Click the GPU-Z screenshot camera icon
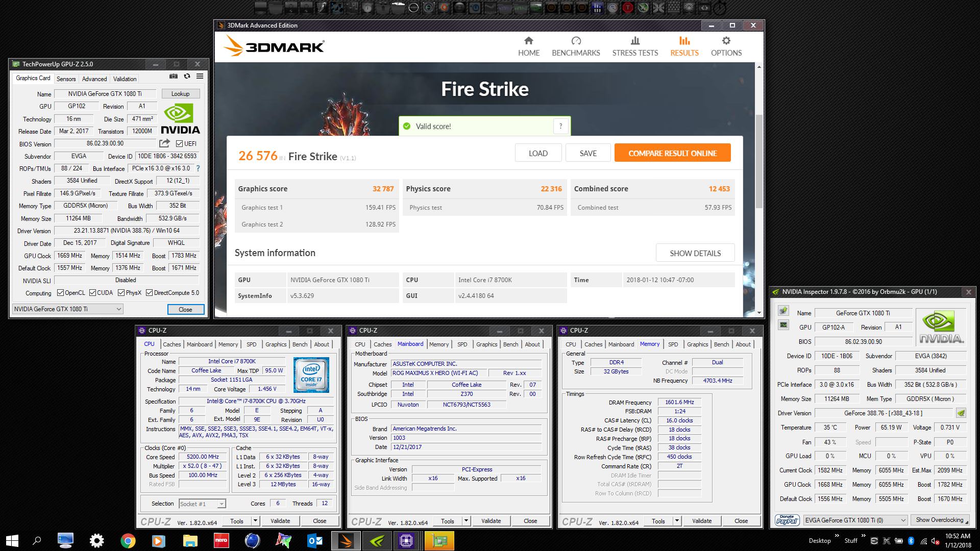Image resolution: width=980 pixels, height=551 pixels. pos(174,77)
